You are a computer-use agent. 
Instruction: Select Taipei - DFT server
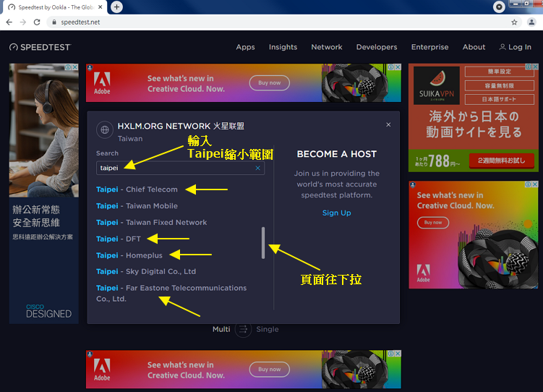tap(119, 239)
